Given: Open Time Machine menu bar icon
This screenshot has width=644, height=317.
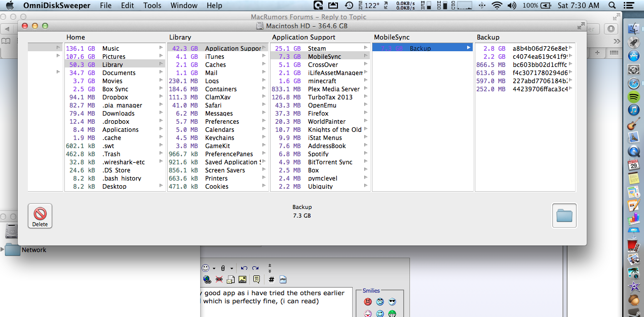Looking at the screenshot, I should (349, 6).
